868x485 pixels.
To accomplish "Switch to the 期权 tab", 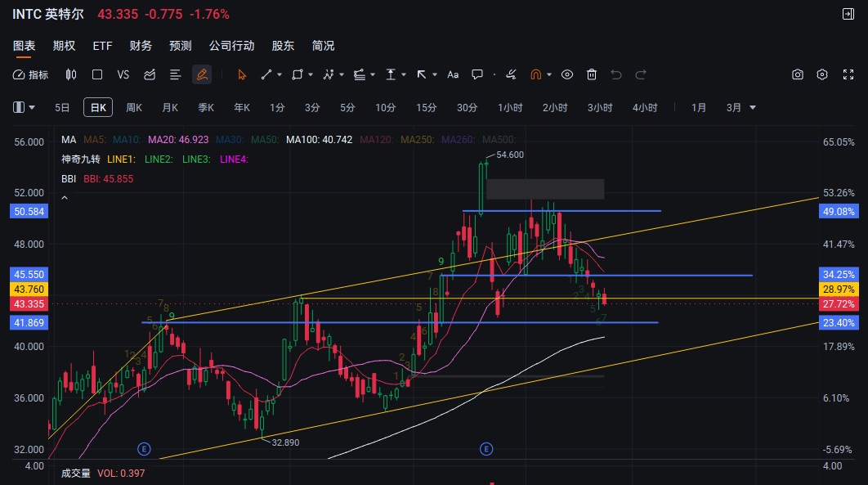I will pos(64,46).
